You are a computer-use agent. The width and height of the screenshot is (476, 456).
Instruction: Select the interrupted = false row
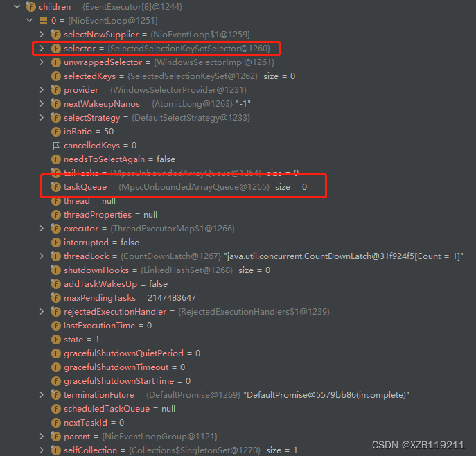pos(95,243)
